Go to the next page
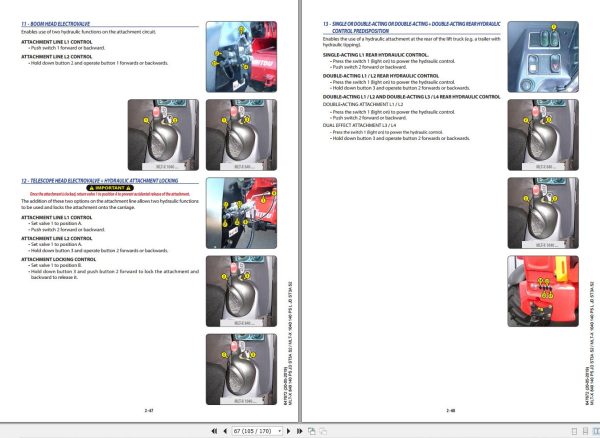 (289, 431)
